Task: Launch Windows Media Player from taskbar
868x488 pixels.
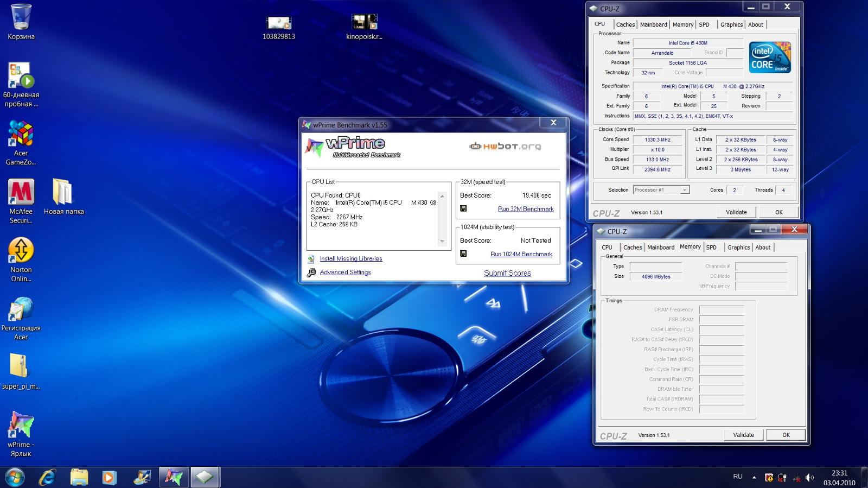Action: [x=110, y=477]
